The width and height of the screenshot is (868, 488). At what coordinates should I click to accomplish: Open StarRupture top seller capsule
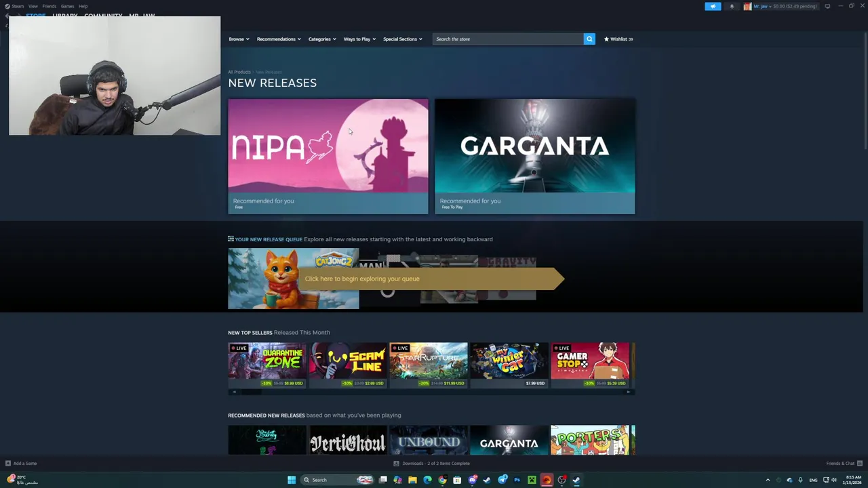point(429,365)
